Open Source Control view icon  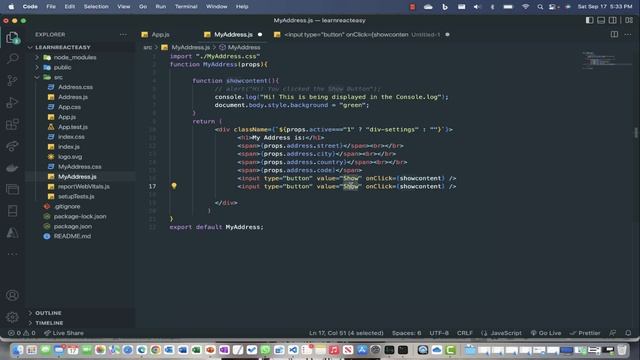click(x=12, y=80)
